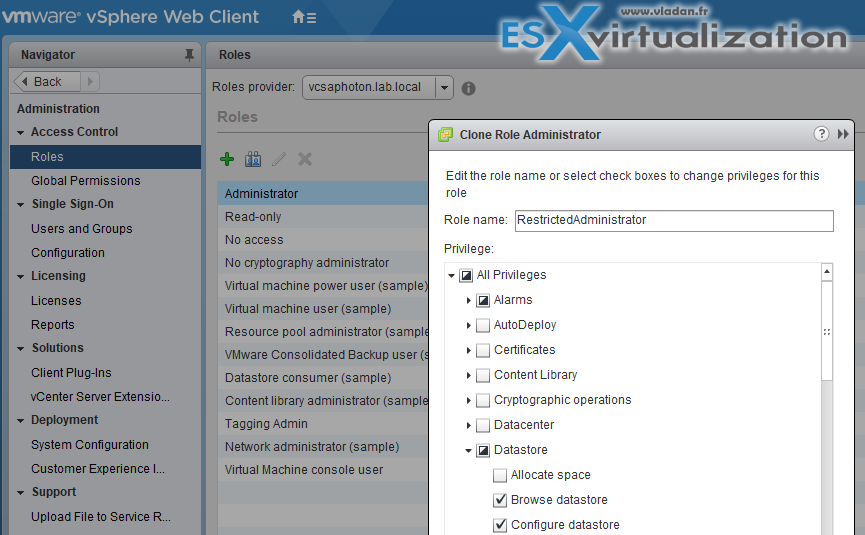Screen dimensions: 865x535
Task: Select Network administrator (sample) role
Action: pos(323,447)
